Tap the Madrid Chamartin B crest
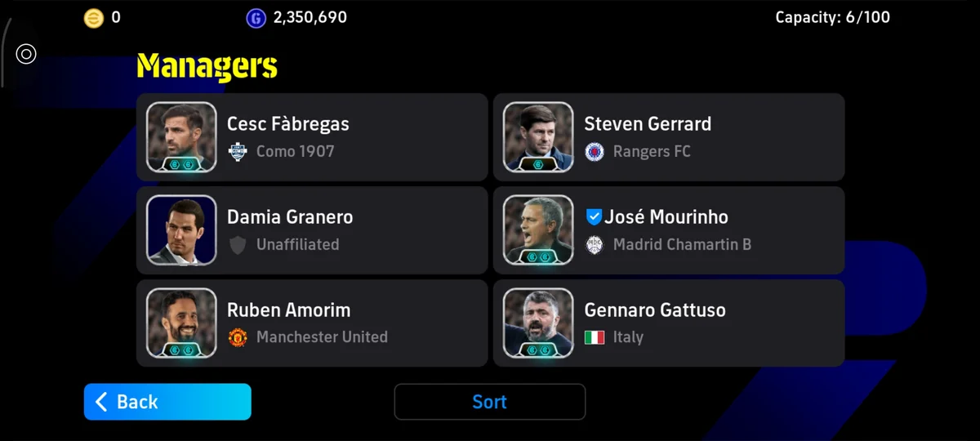Viewport: 980px width, 441px height. pos(595,244)
